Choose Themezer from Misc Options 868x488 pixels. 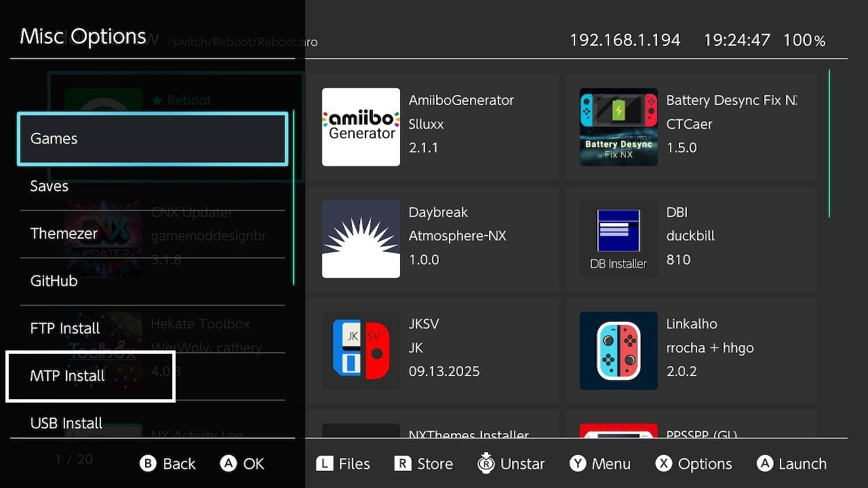153,234
